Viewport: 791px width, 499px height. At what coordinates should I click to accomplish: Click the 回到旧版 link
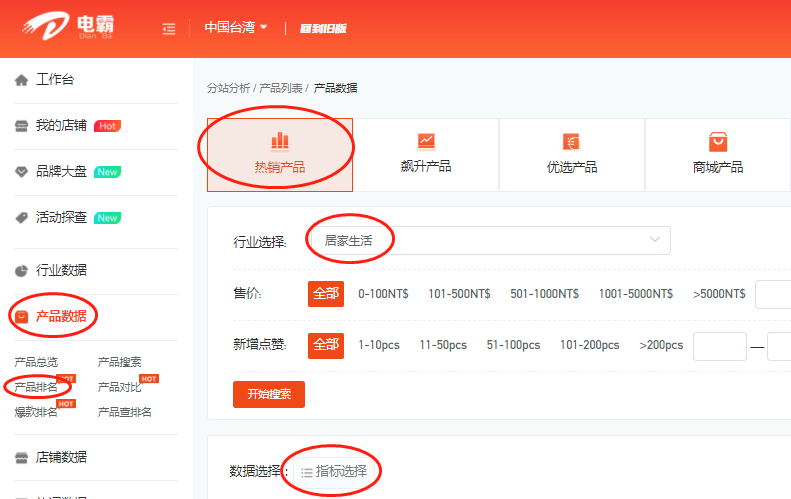(323, 28)
